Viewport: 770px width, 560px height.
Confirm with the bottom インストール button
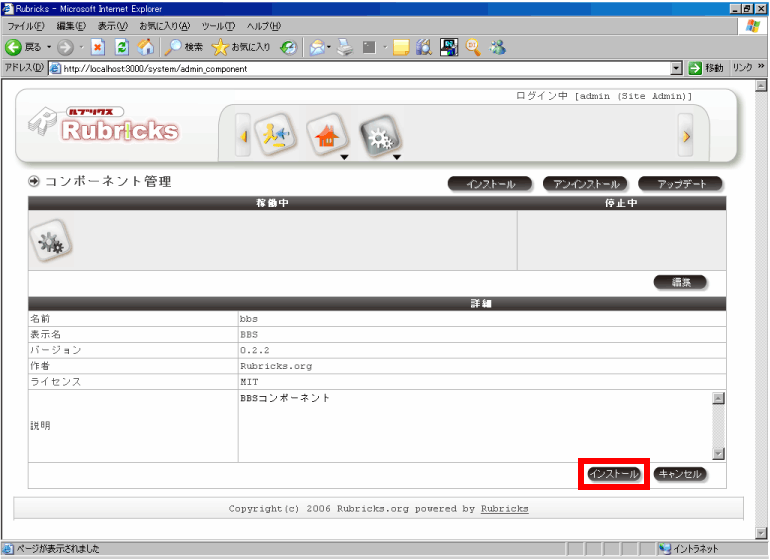[614, 474]
